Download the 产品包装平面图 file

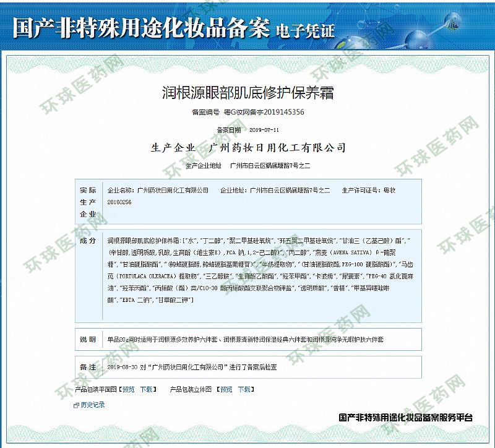click(146, 390)
